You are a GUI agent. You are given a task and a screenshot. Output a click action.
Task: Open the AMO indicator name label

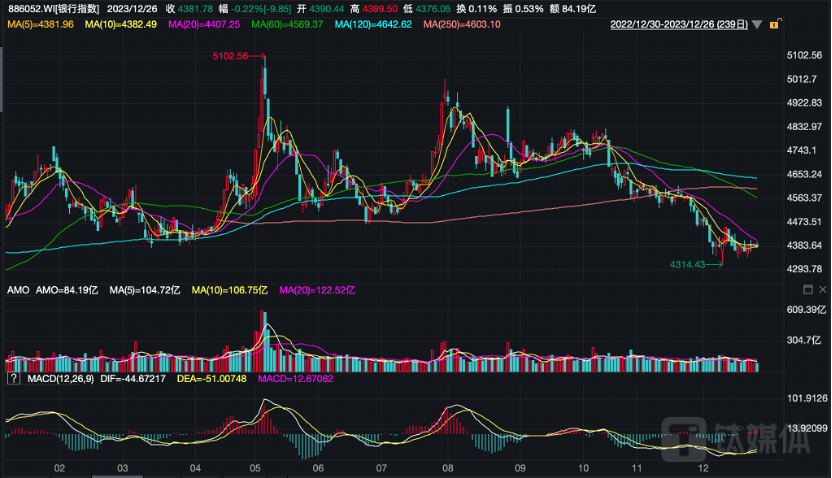(17, 290)
